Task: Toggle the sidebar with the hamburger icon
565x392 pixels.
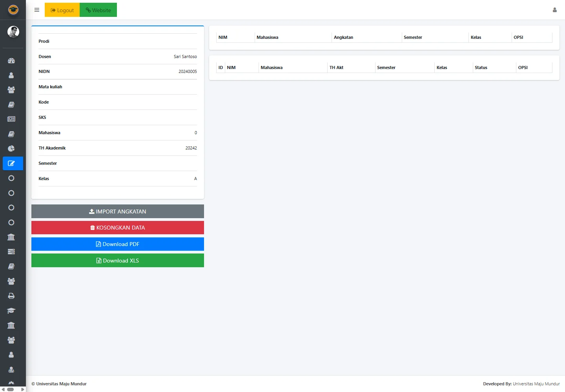Action: coord(37,10)
